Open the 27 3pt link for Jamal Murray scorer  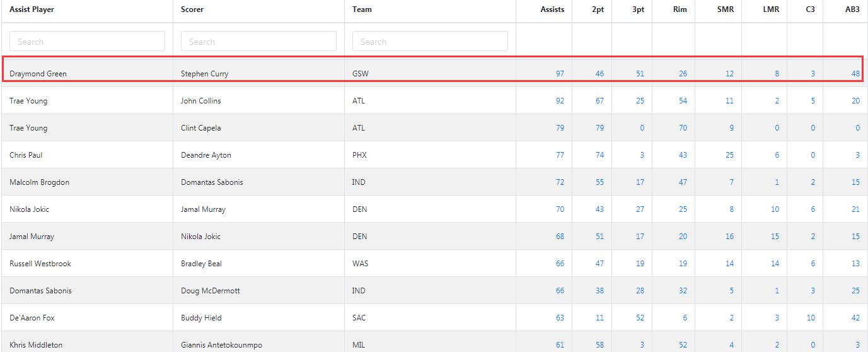pyautogui.click(x=640, y=209)
